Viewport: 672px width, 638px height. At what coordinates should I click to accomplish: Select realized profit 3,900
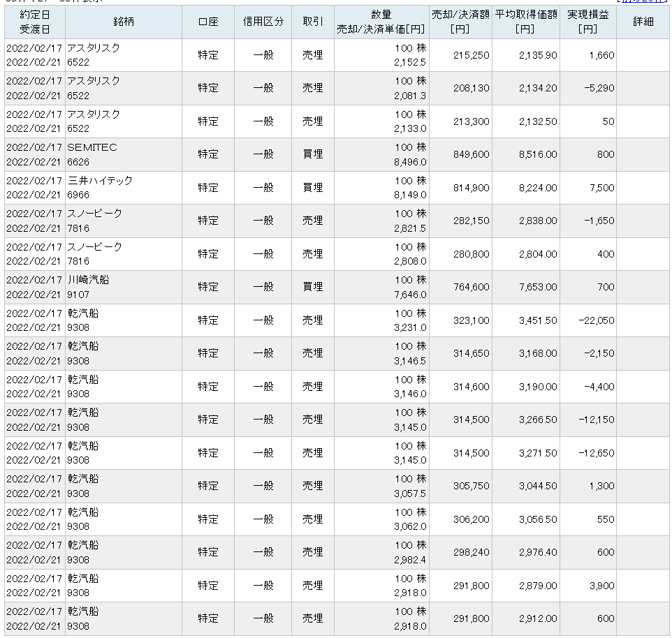[x=601, y=586]
